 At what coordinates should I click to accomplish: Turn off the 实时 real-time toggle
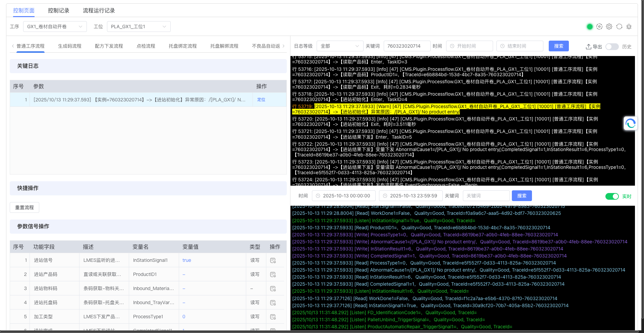pyautogui.click(x=612, y=196)
